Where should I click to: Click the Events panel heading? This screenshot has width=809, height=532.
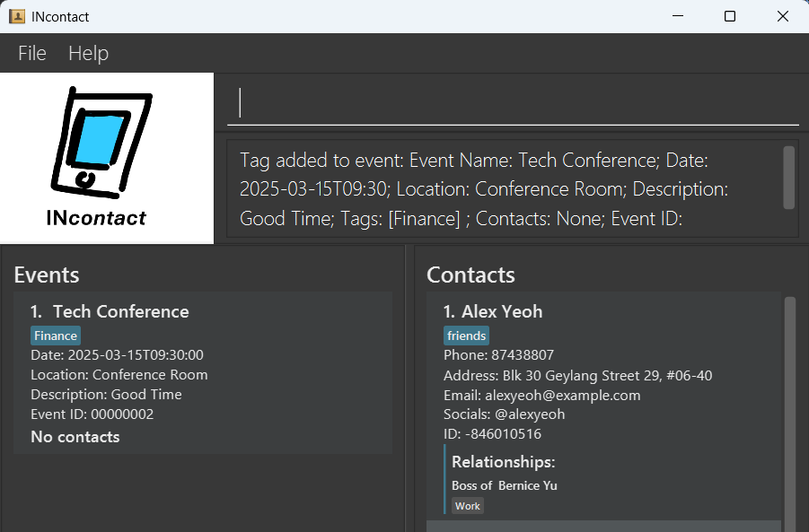click(x=47, y=275)
